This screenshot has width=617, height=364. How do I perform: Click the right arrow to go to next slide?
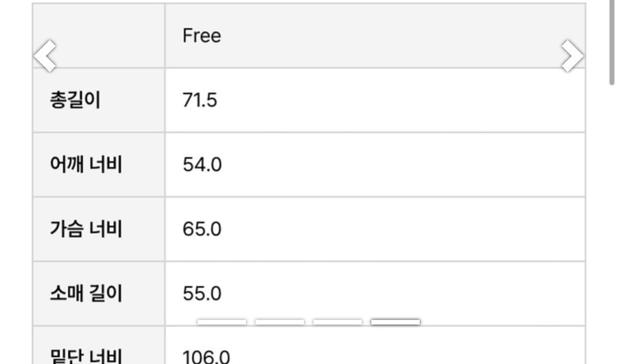click(572, 55)
